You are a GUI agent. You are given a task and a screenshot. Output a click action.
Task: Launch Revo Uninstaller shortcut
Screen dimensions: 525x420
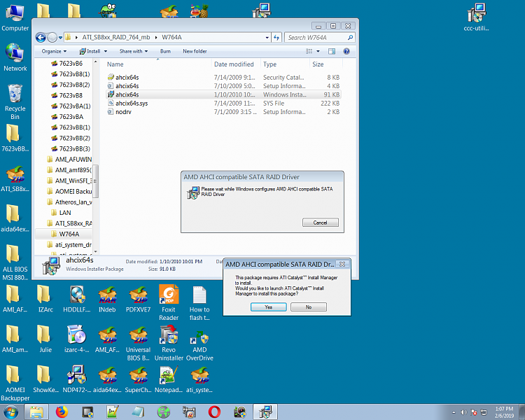click(169, 343)
